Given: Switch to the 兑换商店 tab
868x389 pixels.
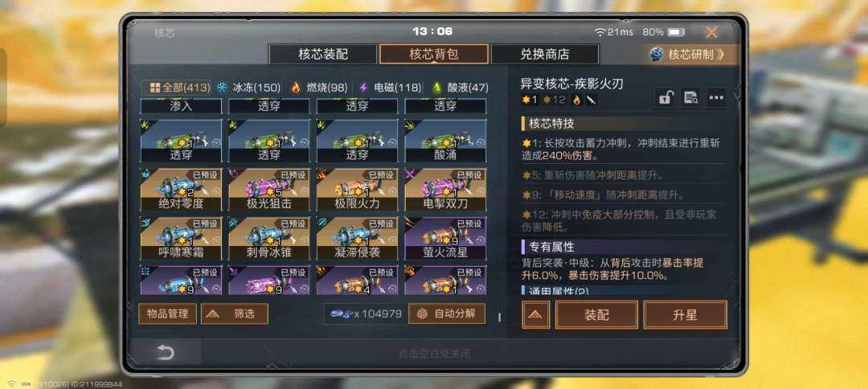Looking at the screenshot, I should (545, 54).
